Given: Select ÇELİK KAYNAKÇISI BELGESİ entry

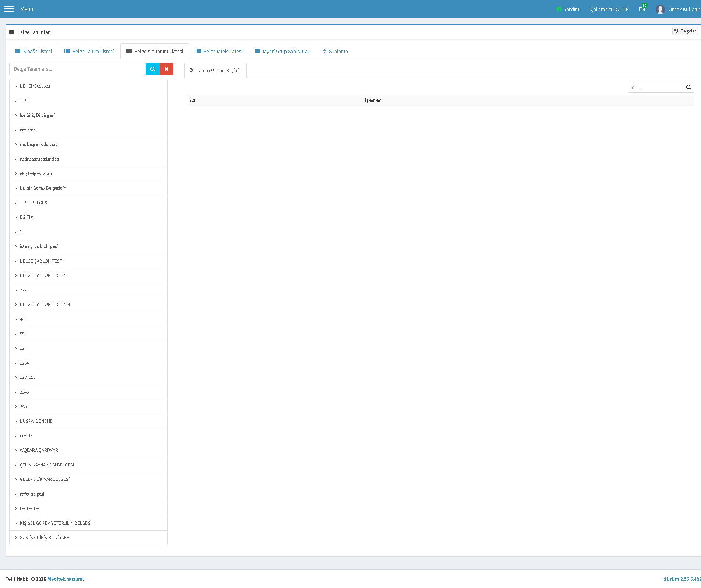Looking at the screenshot, I should [x=88, y=465].
